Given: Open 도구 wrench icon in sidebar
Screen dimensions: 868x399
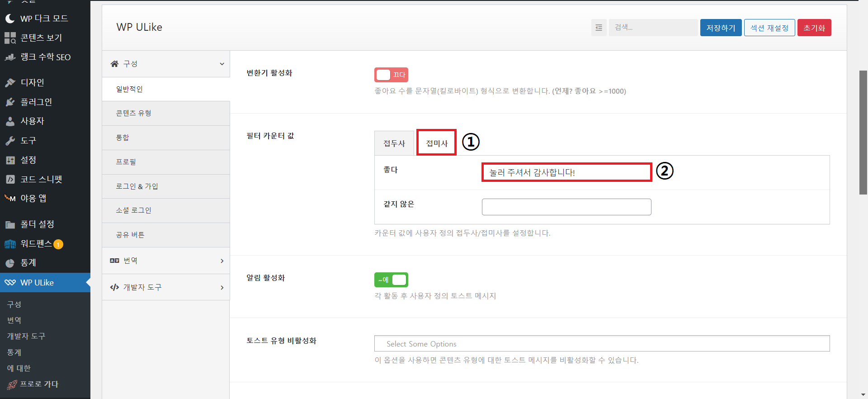Looking at the screenshot, I should pyautogui.click(x=10, y=141).
